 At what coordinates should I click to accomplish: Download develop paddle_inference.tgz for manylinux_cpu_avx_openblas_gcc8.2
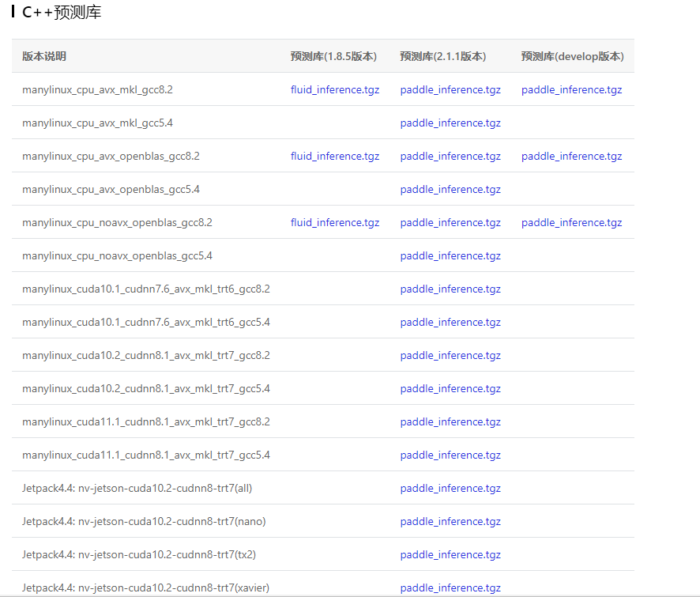click(x=571, y=157)
